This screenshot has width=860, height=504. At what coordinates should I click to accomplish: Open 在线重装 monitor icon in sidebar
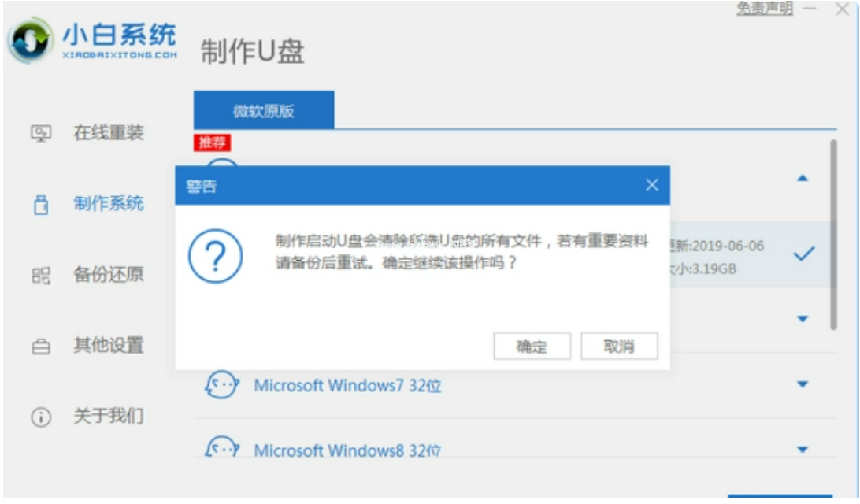tap(41, 133)
